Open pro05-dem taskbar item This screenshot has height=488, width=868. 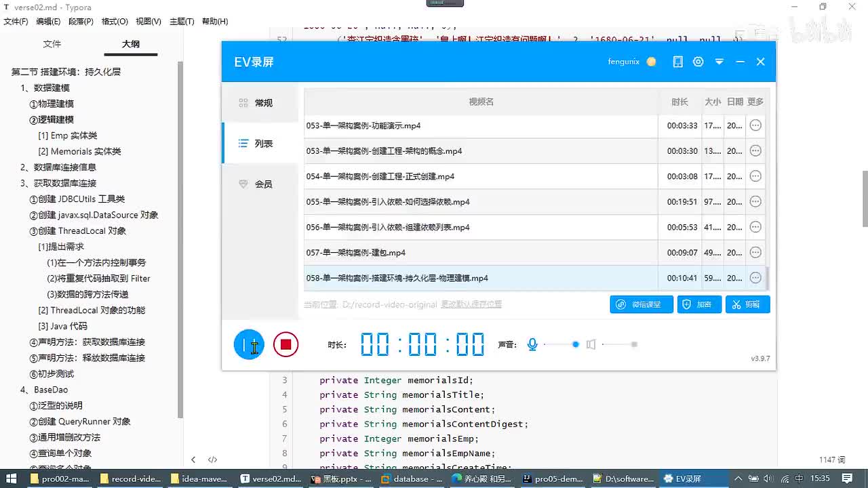[553, 479]
